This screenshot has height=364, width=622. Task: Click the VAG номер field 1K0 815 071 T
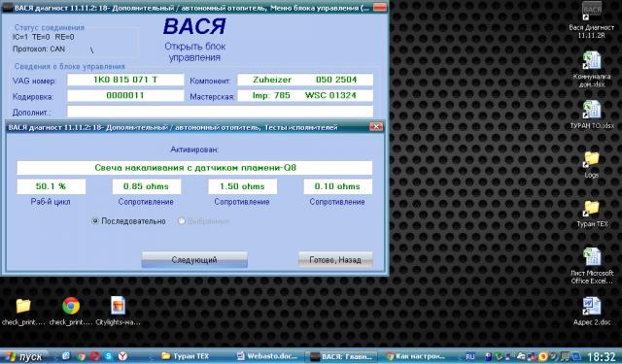click(125, 80)
